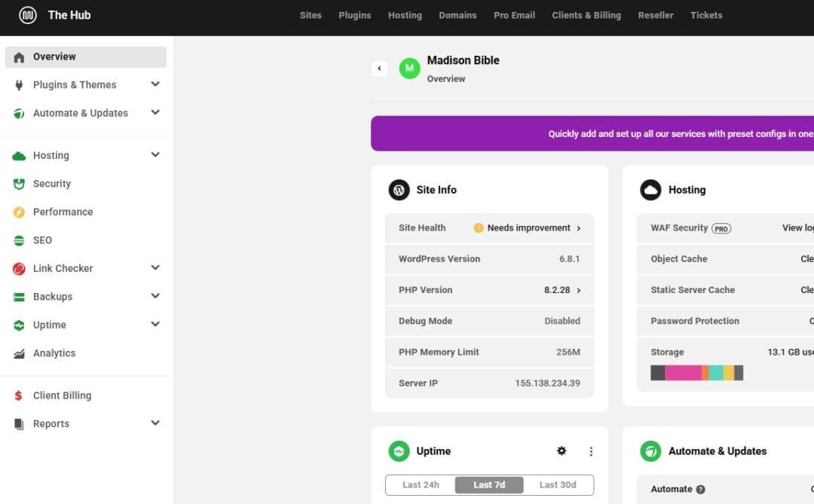The height and width of the screenshot is (504, 814).
Task: Click the Analytics chart icon in sidebar
Action: pyautogui.click(x=19, y=353)
